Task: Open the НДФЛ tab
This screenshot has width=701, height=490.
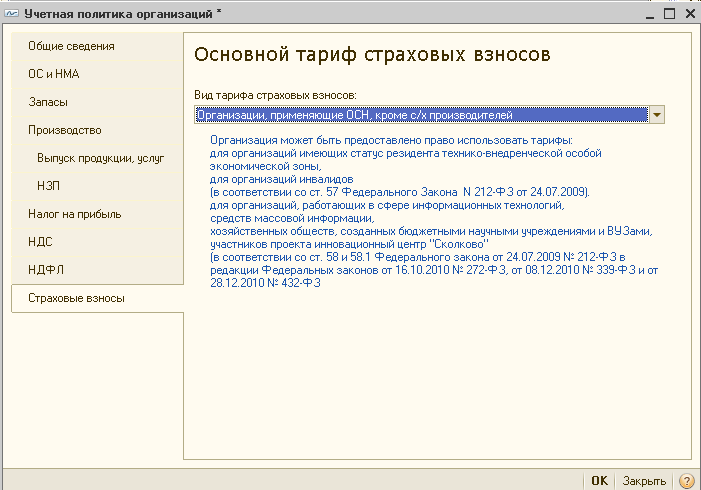Action: (97, 270)
